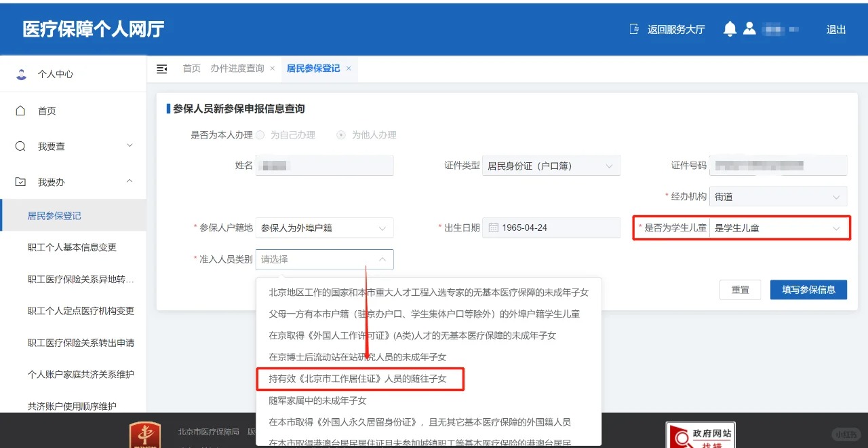Choose 在京取得《外国人工作许可证》(A类)人才 option
Image resolution: width=868 pixels, height=448 pixels.
(429, 335)
